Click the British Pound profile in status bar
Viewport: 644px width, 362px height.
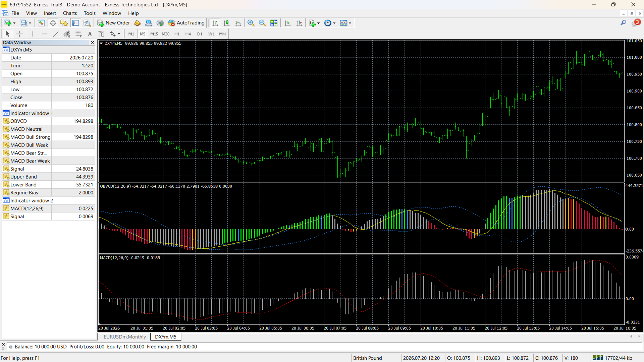(367, 358)
